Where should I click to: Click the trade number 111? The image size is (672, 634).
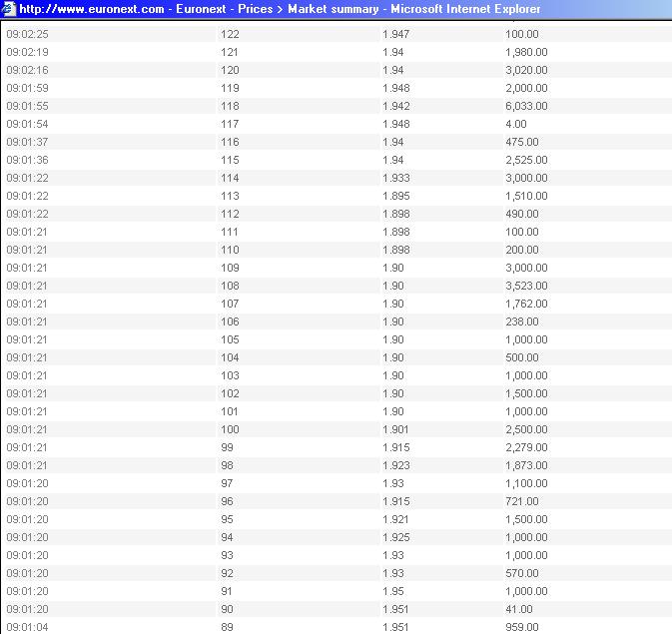[x=230, y=233]
